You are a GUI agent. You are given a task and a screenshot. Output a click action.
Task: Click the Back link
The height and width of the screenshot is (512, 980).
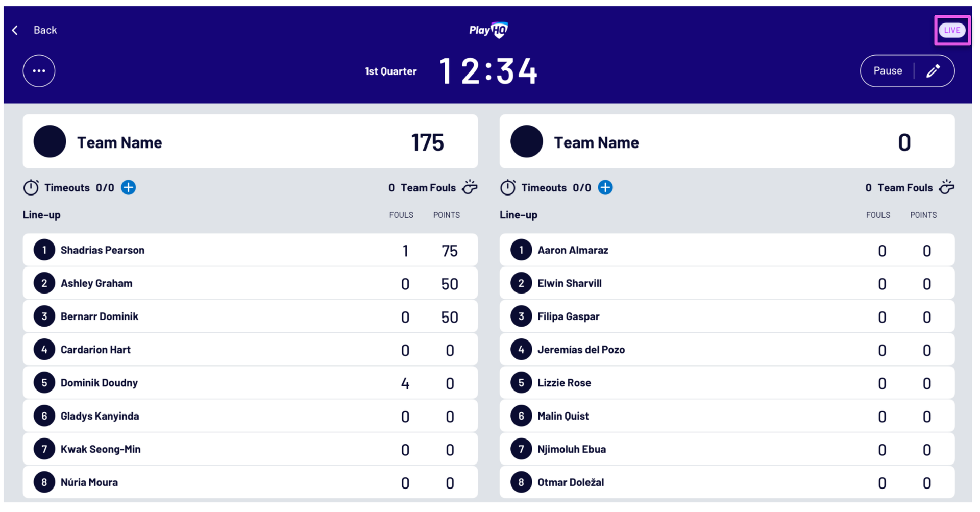pos(45,30)
